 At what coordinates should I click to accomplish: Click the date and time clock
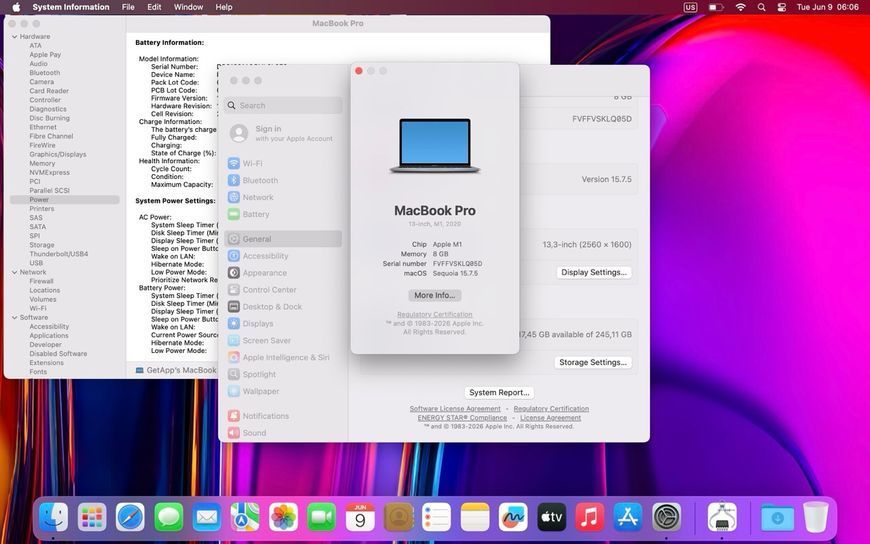click(827, 7)
